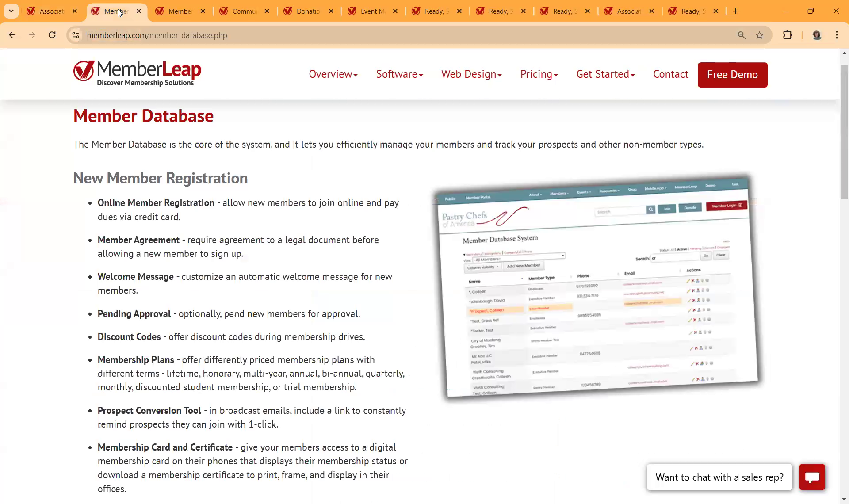Click the MemberLeap logo
This screenshot has width=849, height=504.
pos(137,73)
